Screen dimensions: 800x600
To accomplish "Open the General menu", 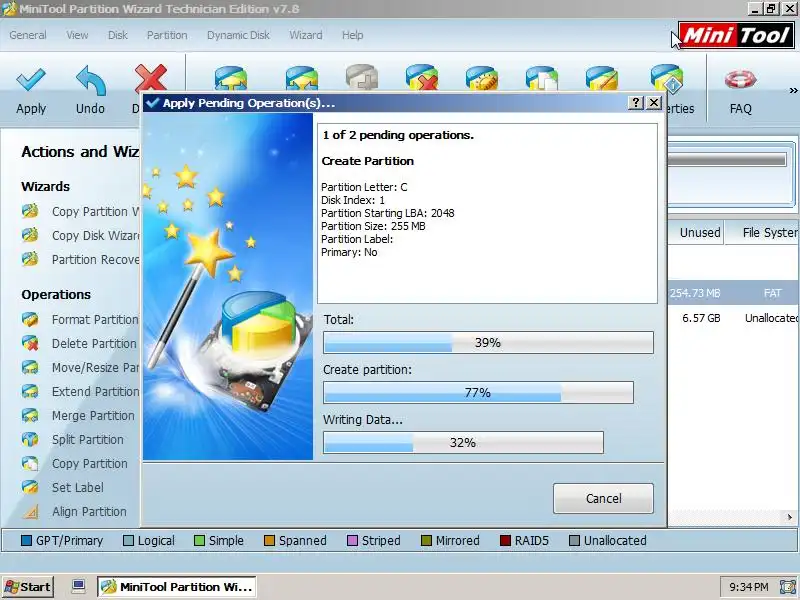I will (x=28, y=35).
